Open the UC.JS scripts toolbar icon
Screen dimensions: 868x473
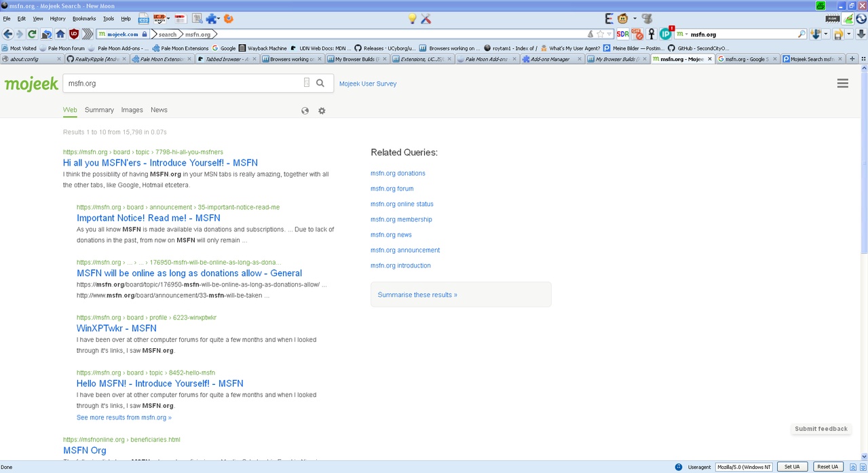(159, 19)
